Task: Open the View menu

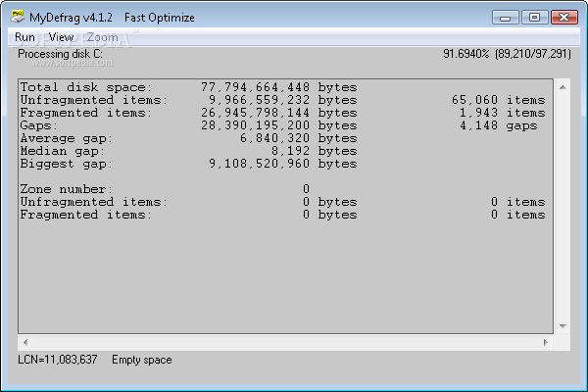Action: point(62,37)
